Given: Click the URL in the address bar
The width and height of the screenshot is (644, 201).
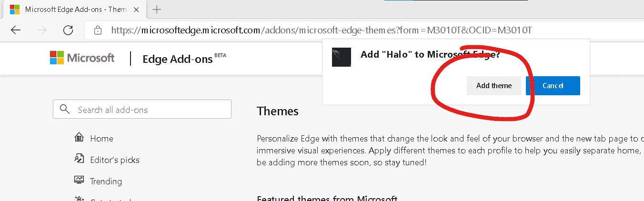Looking at the screenshot, I should coord(322,30).
